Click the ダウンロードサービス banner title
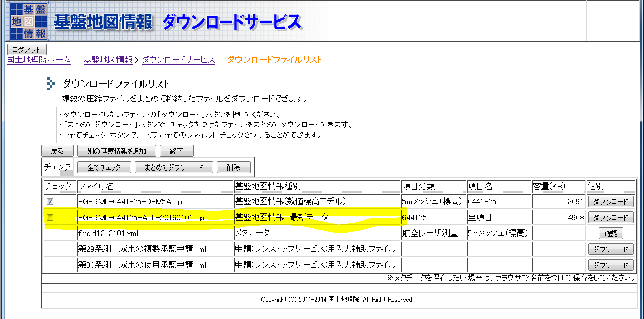The image size is (644, 319). 232,22
